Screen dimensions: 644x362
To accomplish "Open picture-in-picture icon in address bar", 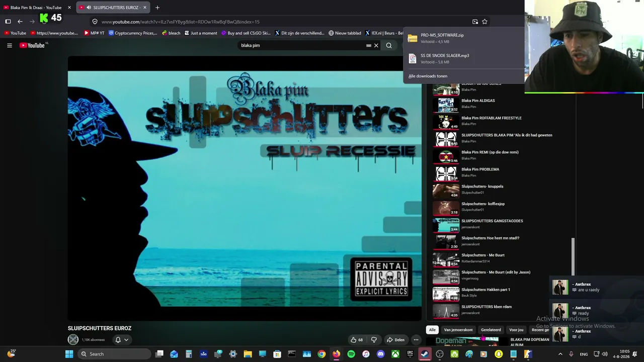I will tap(475, 22).
